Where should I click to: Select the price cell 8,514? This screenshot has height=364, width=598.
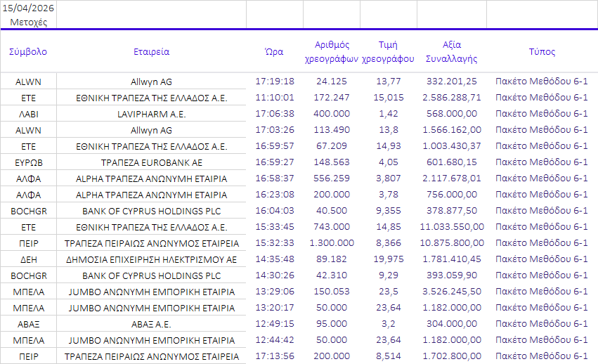pyautogui.click(x=388, y=356)
